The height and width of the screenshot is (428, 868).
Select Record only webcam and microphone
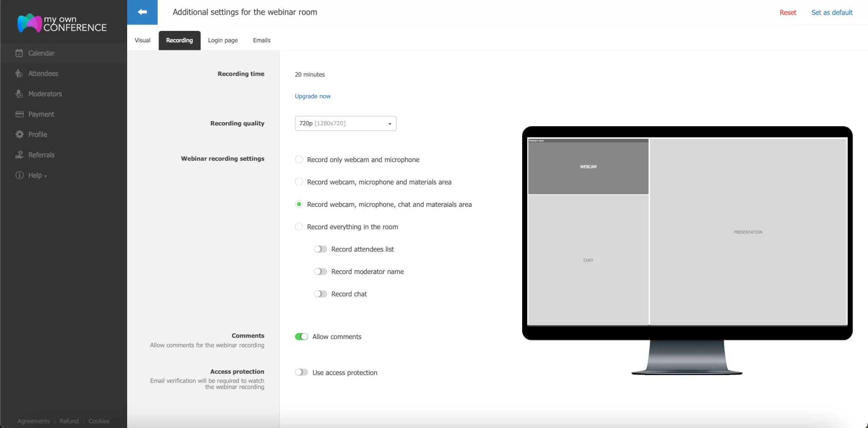(299, 160)
